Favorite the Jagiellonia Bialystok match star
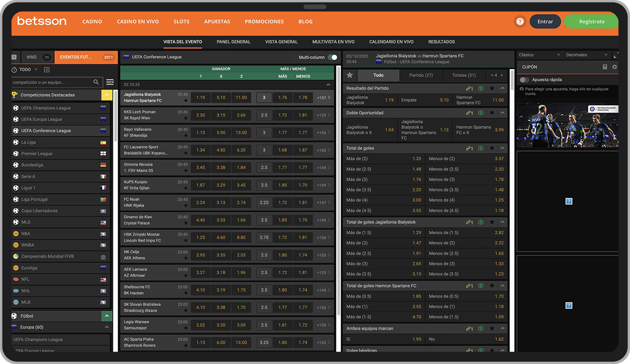630x364 pixels. click(x=186, y=101)
